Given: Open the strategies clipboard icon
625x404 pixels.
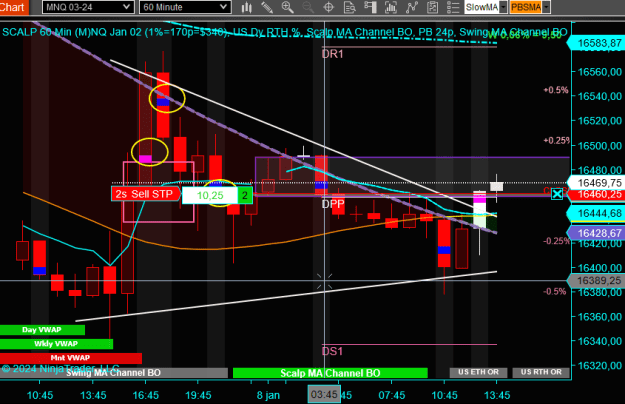Looking at the screenshot, I should [x=432, y=7].
